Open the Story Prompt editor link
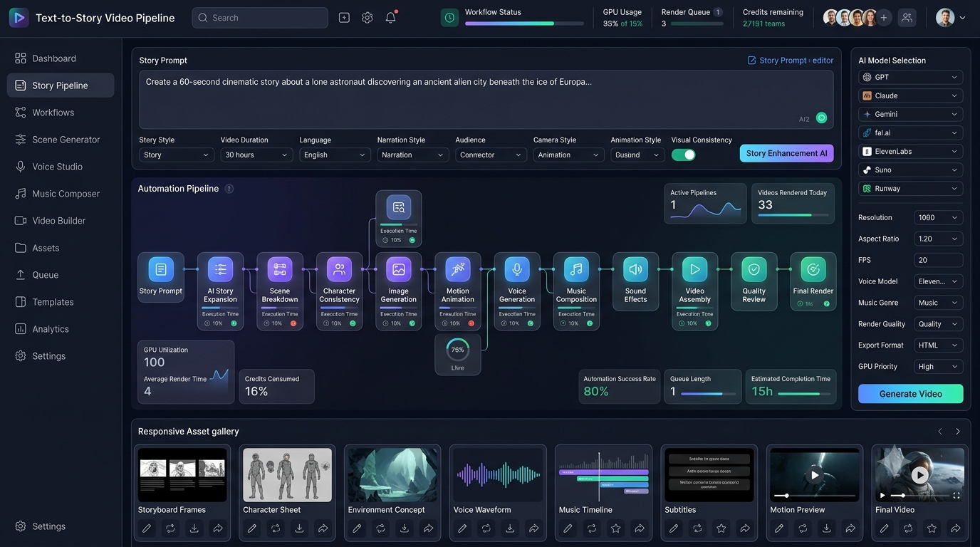Image resolution: width=980 pixels, height=547 pixels. [x=791, y=61]
